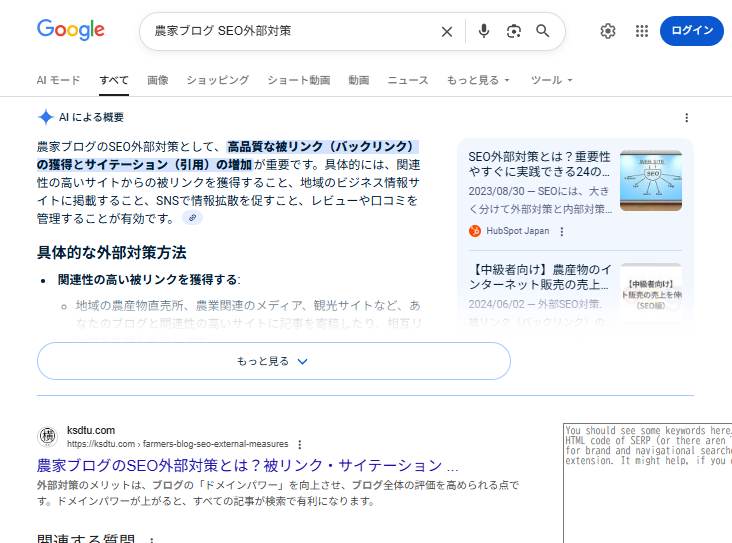The width and height of the screenshot is (732, 543).
Task: Click the Google logo
Action: 70,30
